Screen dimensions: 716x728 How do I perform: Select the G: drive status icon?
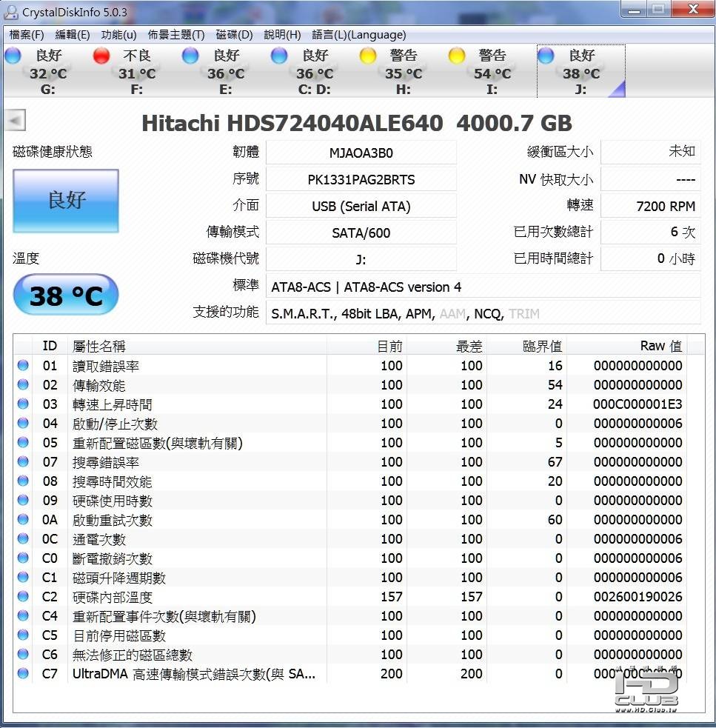[13, 56]
